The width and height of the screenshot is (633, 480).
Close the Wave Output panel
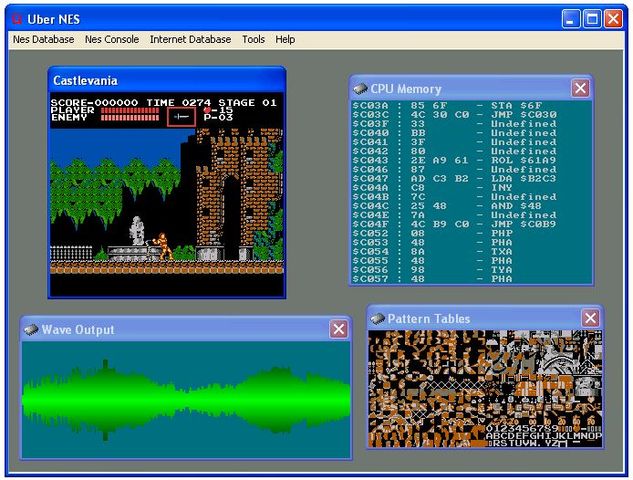tap(339, 329)
